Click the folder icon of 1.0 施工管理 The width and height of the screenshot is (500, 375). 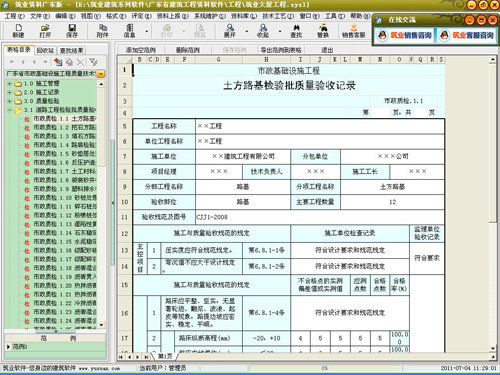(18, 83)
